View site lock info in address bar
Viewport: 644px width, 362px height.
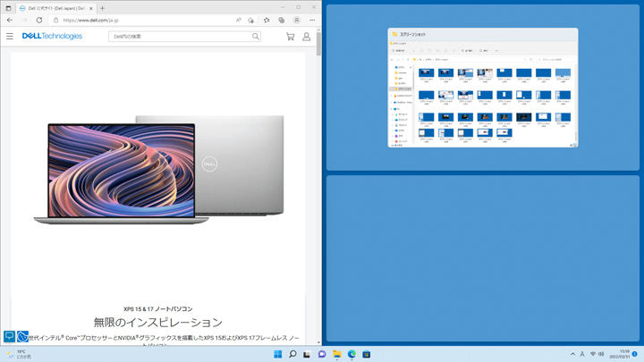55,20
